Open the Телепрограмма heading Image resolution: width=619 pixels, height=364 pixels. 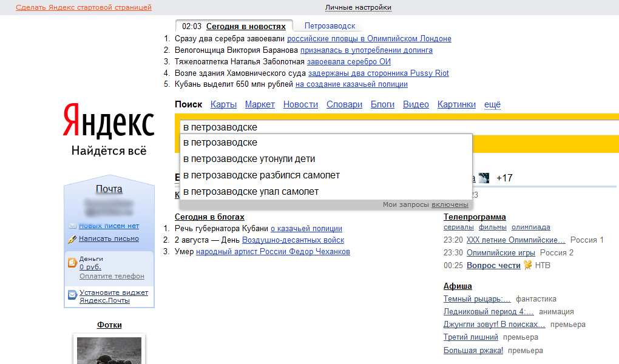[x=475, y=217]
